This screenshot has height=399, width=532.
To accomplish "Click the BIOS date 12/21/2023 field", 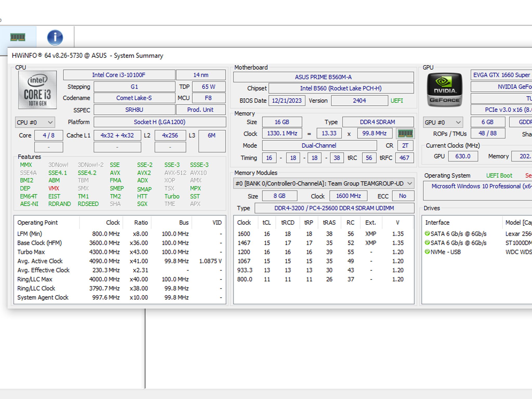I will click(x=287, y=101).
